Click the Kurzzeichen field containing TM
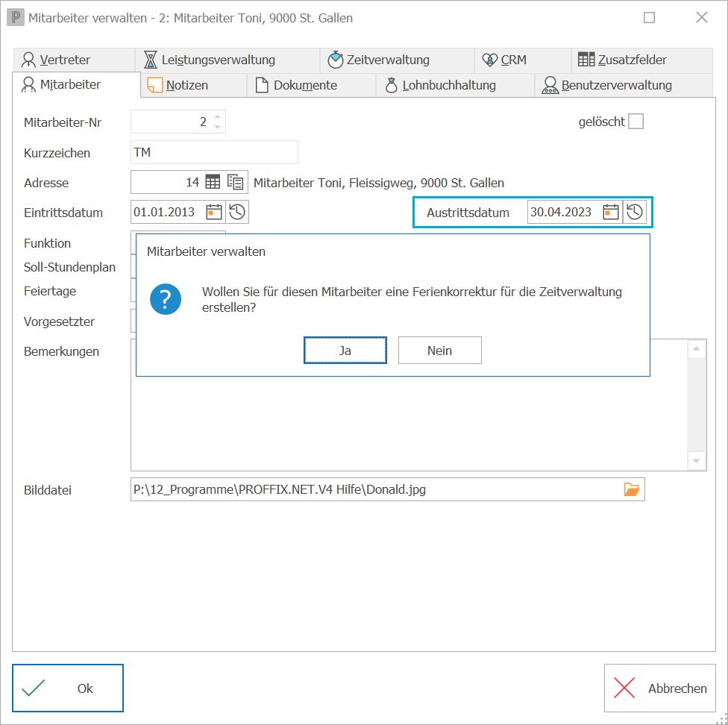This screenshot has height=725, width=728. (214, 152)
